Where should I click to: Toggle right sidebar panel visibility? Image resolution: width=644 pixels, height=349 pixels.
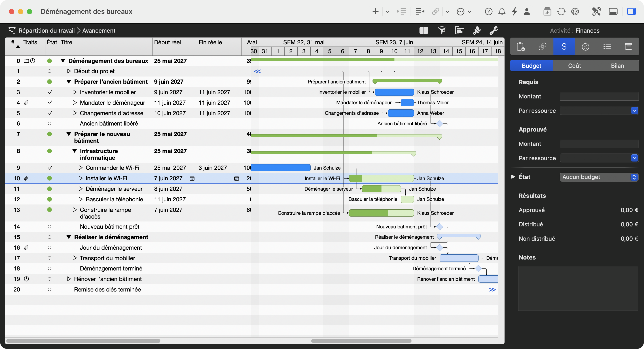coord(631,11)
